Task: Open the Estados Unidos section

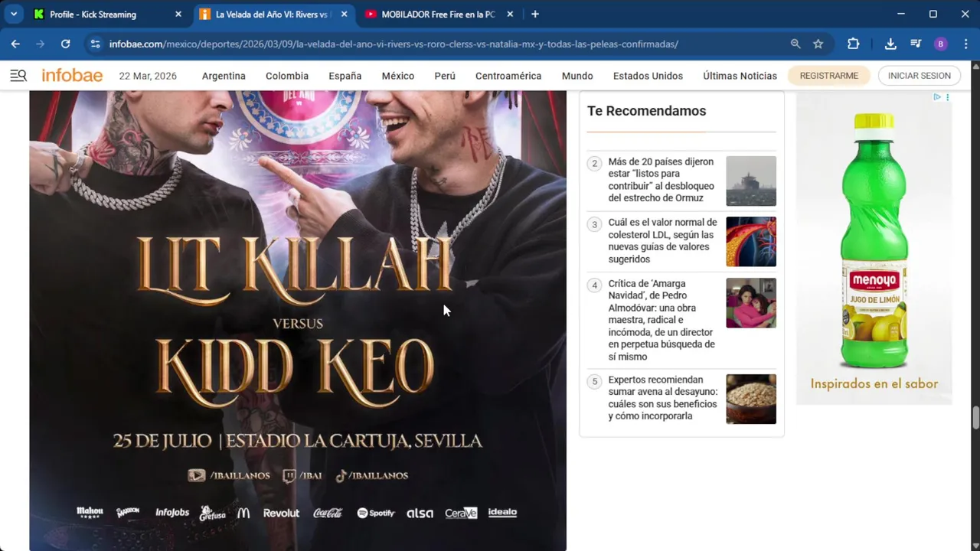Action: [x=648, y=76]
